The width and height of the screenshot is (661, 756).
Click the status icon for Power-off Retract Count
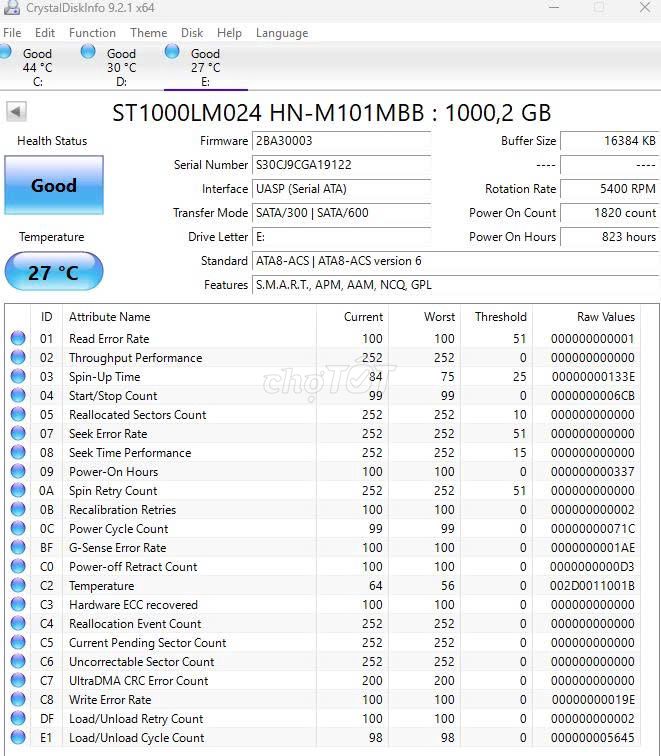18,566
